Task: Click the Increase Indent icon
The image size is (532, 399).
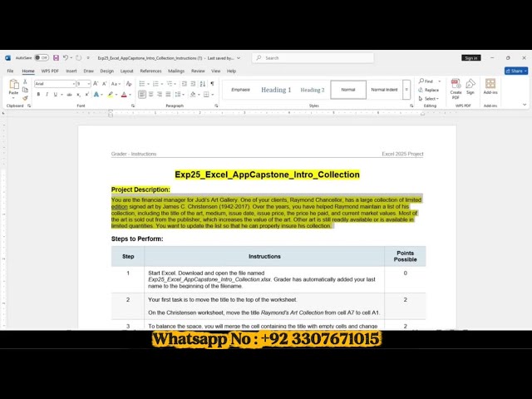Action: pyautogui.click(x=193, y=84)
